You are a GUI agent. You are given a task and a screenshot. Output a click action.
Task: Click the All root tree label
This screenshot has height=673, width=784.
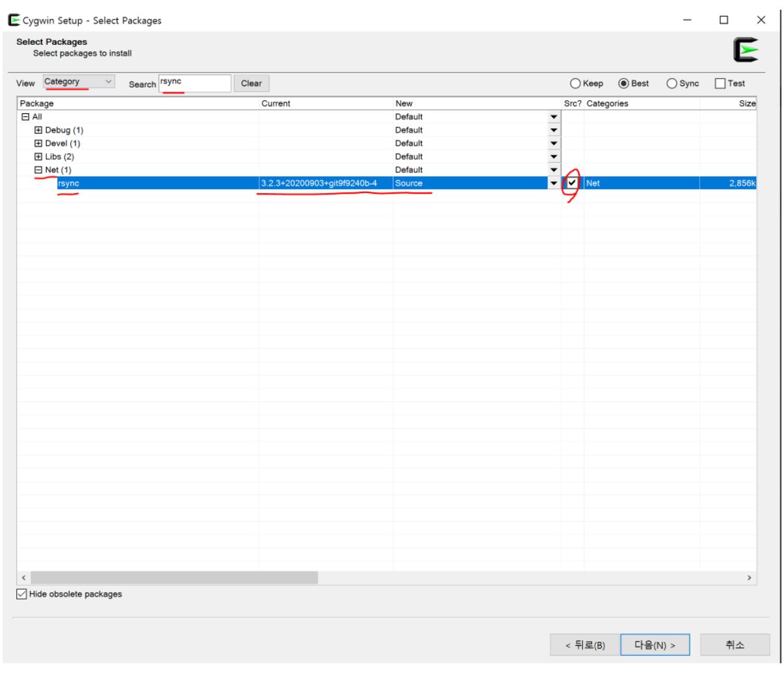pos(37,117)
